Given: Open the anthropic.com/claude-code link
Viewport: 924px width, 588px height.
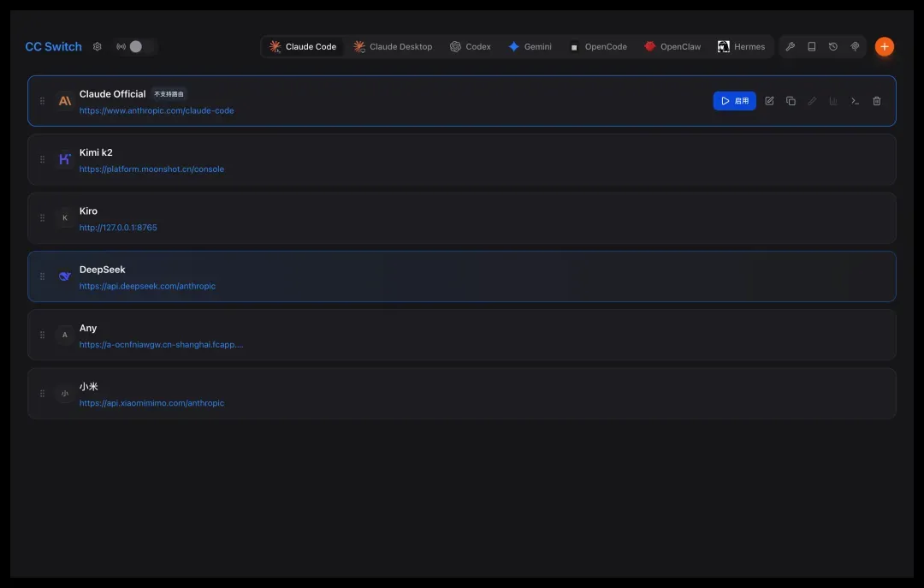Looking at the screenshot, I should point(157,110).
